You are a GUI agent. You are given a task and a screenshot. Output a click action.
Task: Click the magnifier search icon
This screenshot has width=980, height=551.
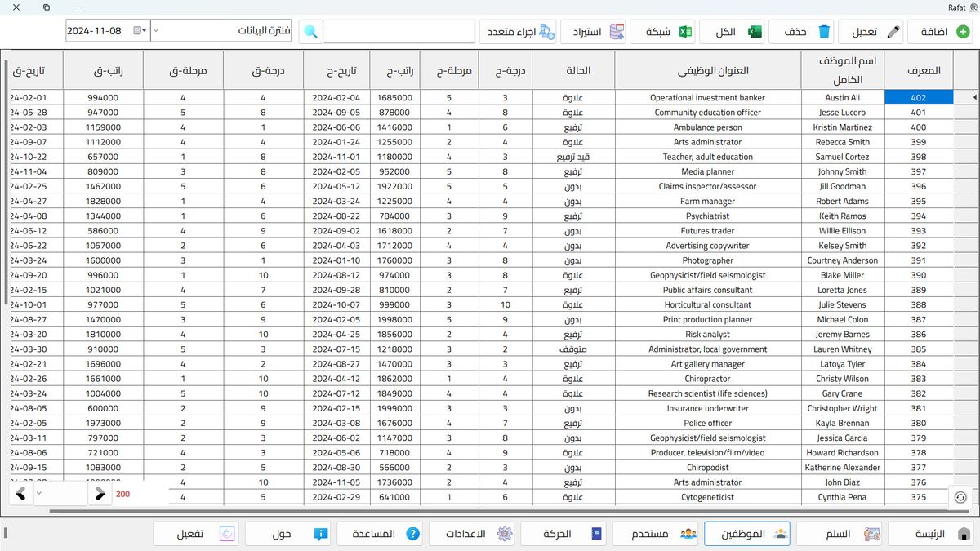pyautogui.click(x=311, y=32)
